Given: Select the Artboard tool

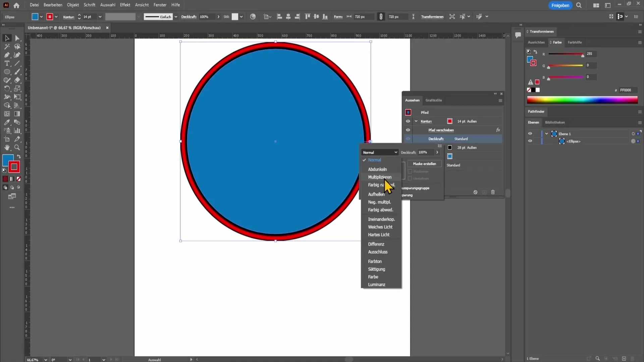Looking at the screenshot, I should coord(7,139).
